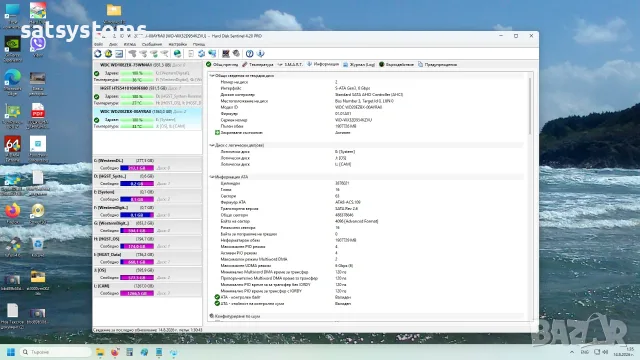Collapse the Общи сведения за твърдия диск section
This screenshot has width=640, height=360.
pos(212,76)
